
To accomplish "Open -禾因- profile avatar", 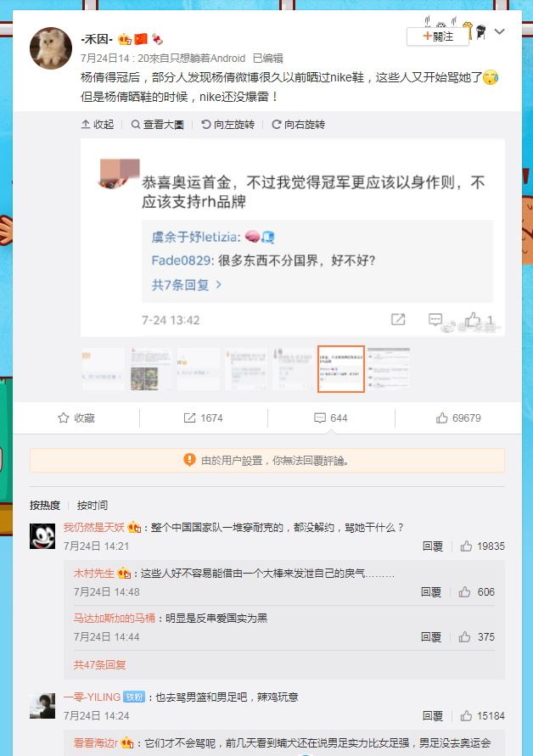I will tap(51, 48).
